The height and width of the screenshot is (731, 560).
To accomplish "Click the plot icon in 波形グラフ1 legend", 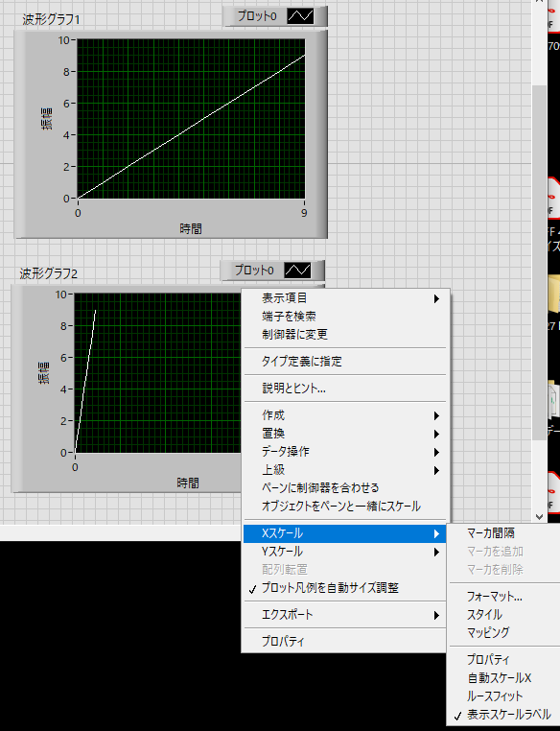I will tap(300, 16).
